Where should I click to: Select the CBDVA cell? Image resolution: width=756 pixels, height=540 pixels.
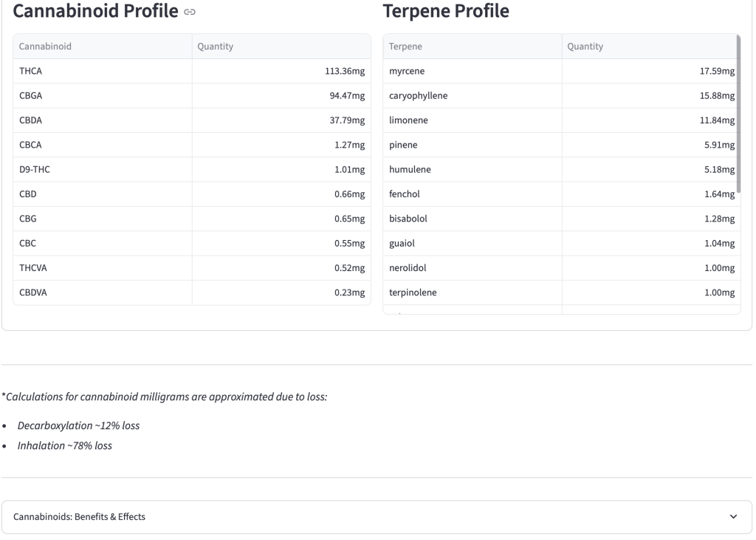(x=103, y=293)
